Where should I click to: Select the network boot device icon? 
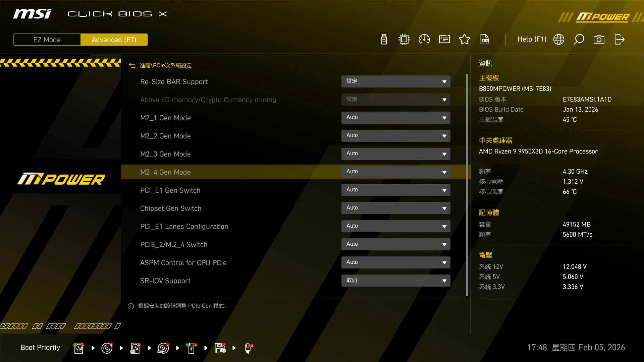pyautogui.click(x=248, y=348)
